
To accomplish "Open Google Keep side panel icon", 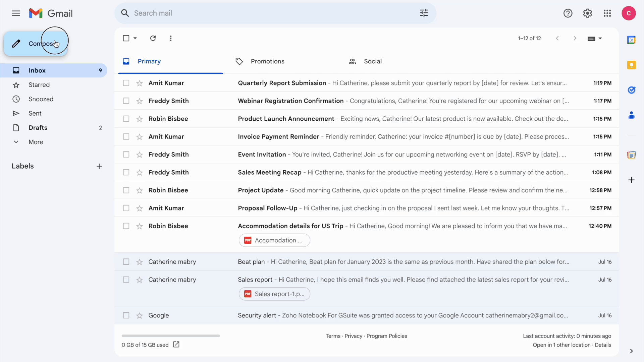I will pyautogui.click(x=631, y=65).
